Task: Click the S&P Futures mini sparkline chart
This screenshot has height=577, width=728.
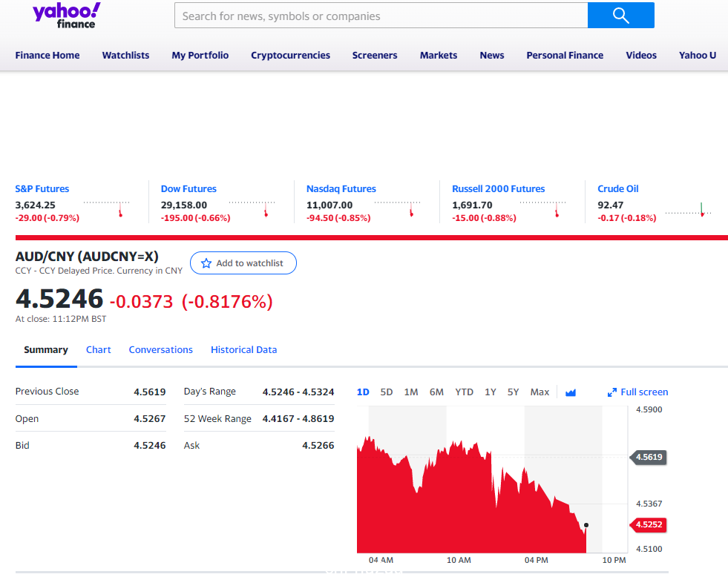Action: coord(106,208)
